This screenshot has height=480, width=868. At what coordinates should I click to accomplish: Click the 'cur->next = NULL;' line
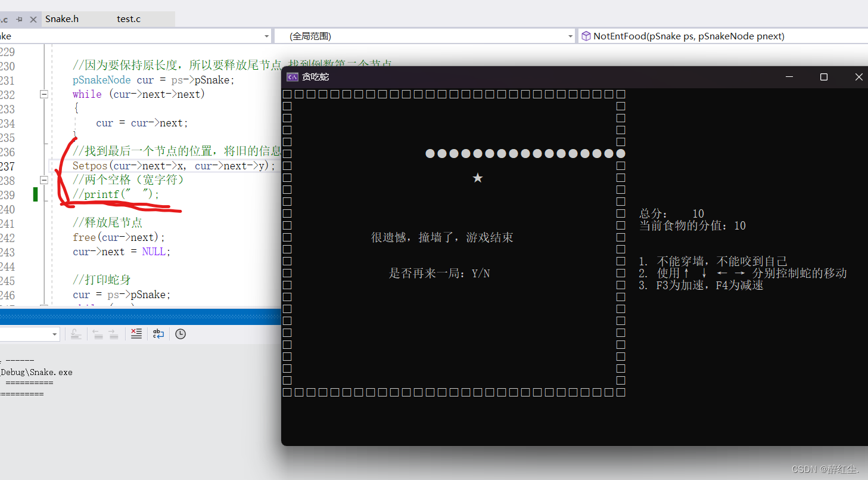(122, 252)
